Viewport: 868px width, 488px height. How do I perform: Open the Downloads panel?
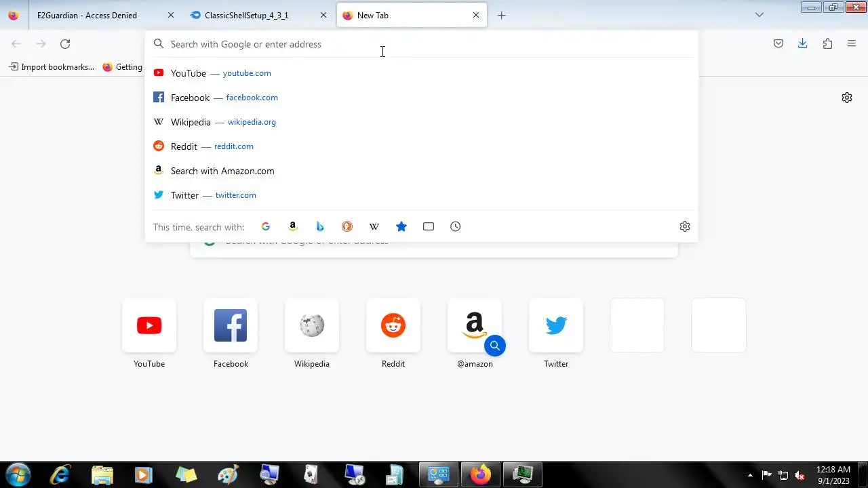(803, 44)
